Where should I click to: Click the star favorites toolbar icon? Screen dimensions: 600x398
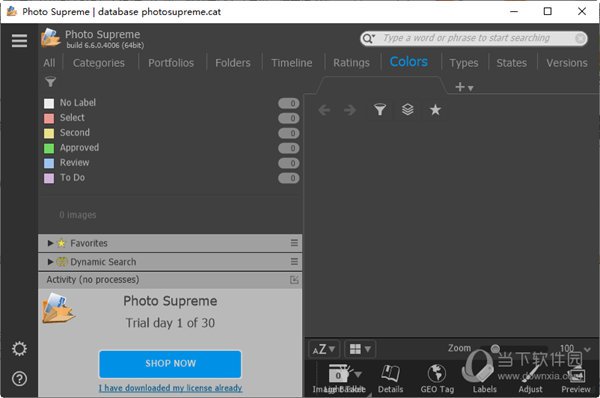[435, 110]
